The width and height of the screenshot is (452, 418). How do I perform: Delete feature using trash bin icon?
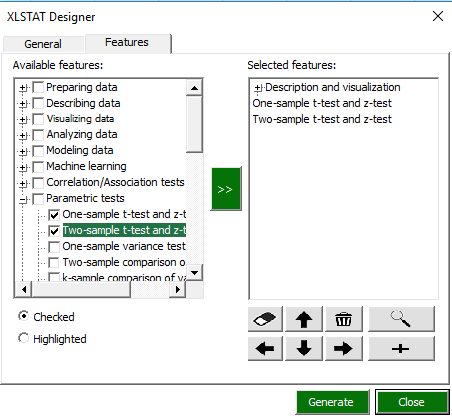coord(343,319)
